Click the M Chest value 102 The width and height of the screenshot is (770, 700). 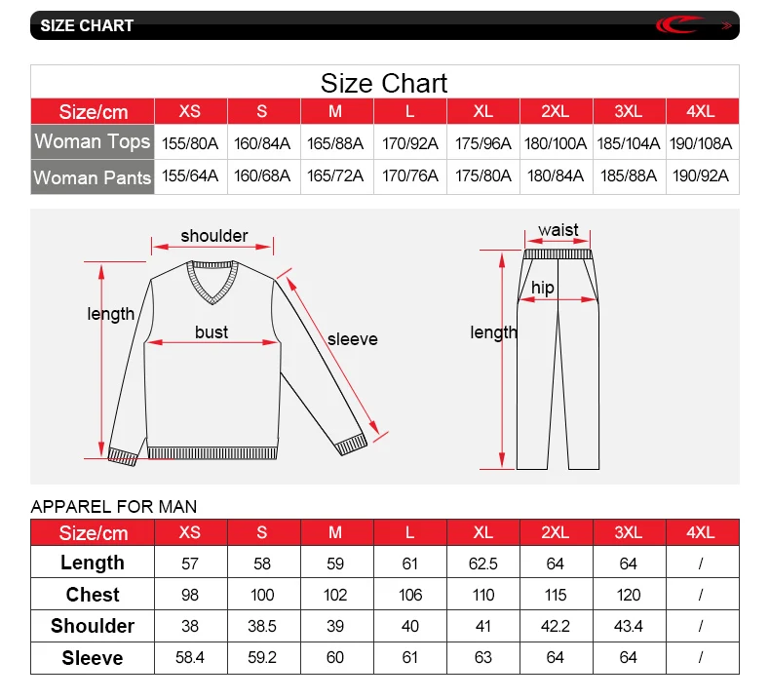[x=335, y=596]
